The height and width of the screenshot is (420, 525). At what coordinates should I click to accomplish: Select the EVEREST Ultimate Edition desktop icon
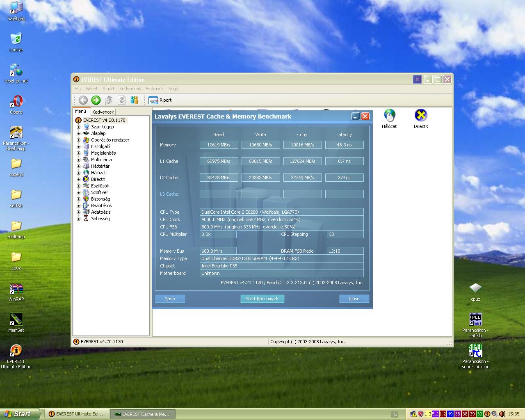[x=16, y=356]
